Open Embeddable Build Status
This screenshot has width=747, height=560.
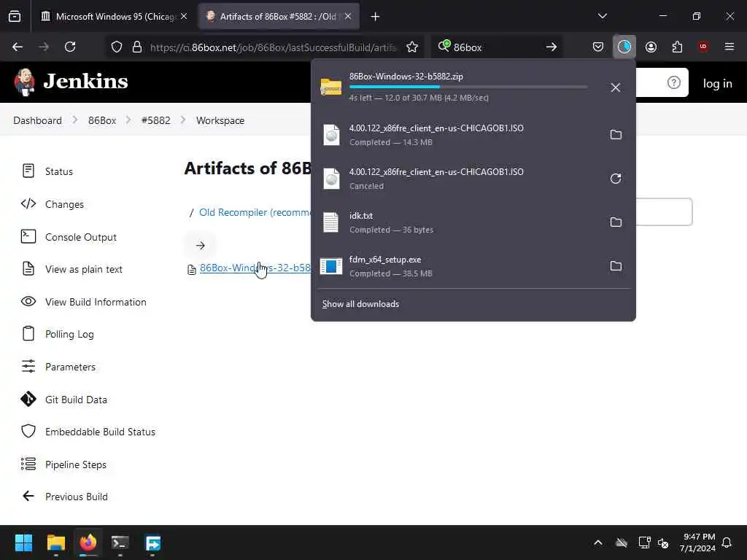click(88, 432)
